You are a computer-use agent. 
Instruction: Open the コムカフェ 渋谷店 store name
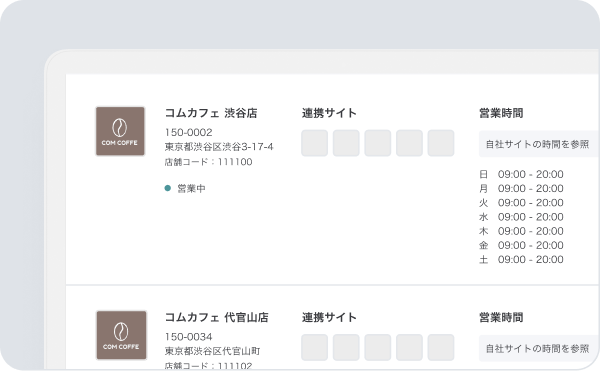[x=211, y=113]
